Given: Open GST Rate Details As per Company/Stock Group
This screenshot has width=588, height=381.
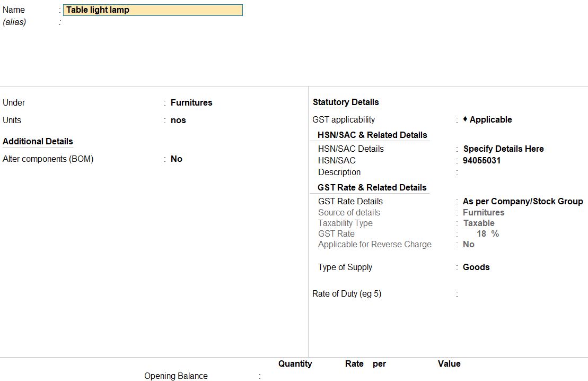Looking at the screenshot, I should (x=522, y=202).
